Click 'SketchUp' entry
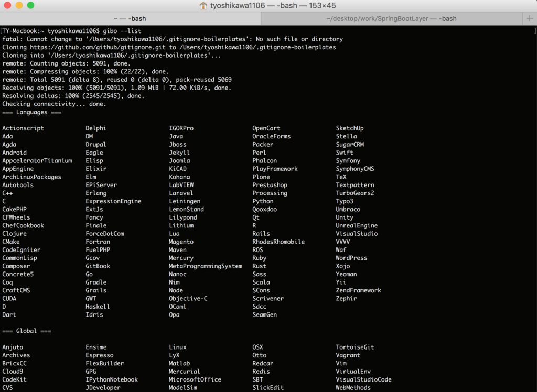The image size is (537, 392). pyautogui.click(x=350, y=128)
